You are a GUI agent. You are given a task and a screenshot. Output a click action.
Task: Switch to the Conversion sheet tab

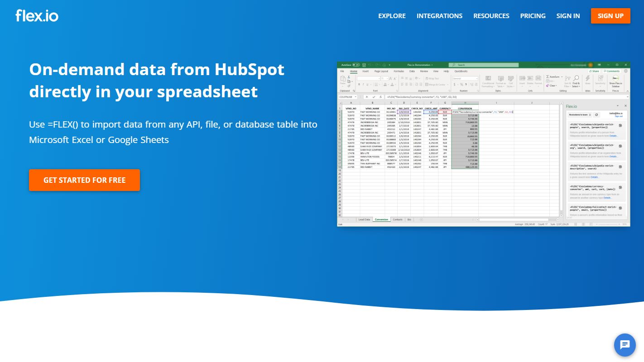[x=381, y=219]
